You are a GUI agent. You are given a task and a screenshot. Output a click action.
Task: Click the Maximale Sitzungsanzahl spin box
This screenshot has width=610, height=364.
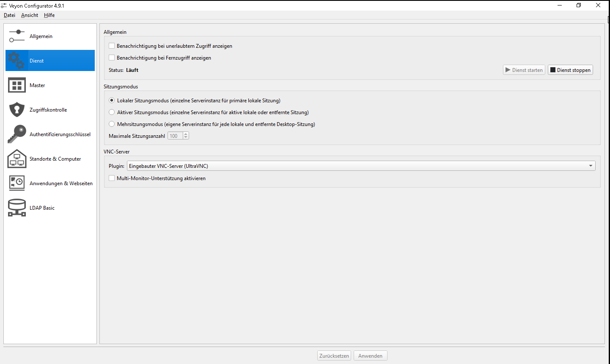pyautogui.click(x=175, y=136)
